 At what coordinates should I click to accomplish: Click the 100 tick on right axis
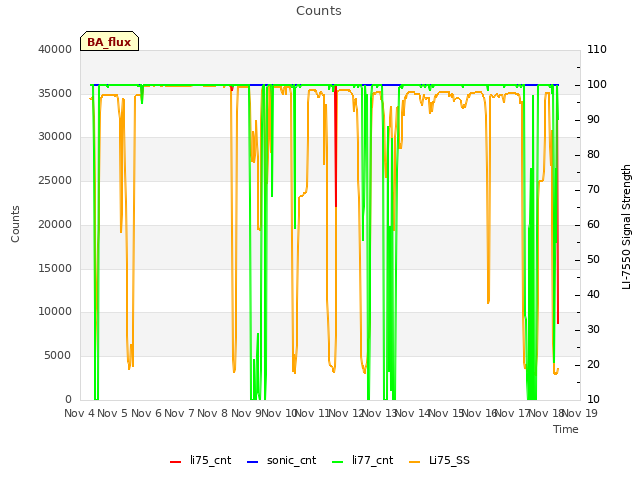597,84
